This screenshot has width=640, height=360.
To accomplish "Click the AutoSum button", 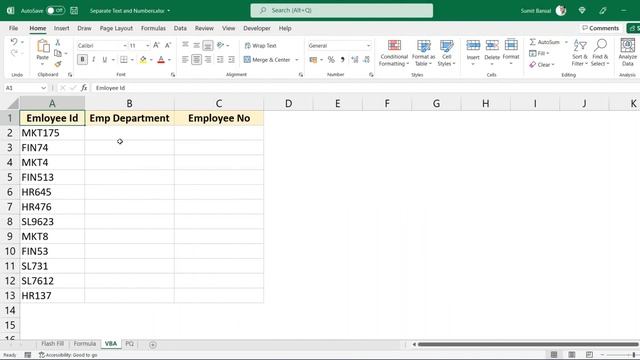I will (545, 42).
